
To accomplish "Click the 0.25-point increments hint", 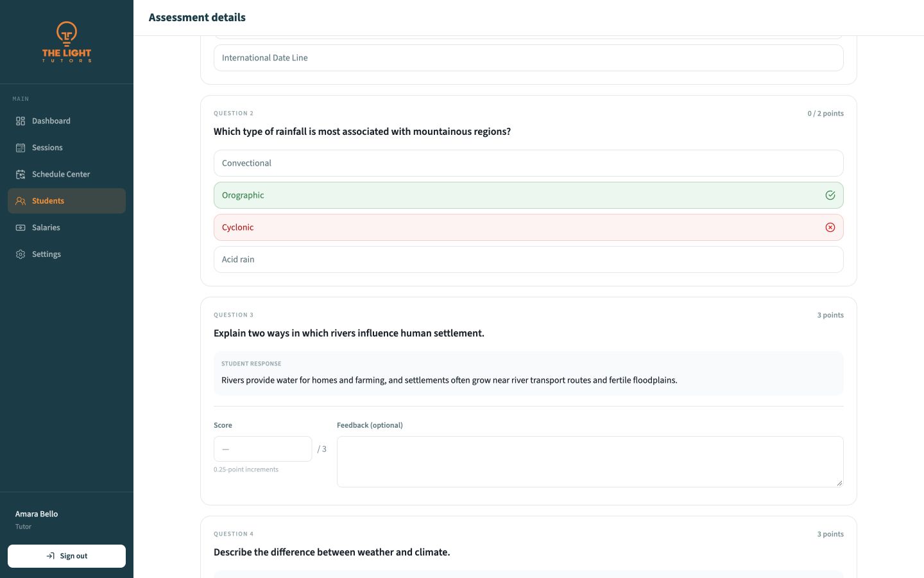I will coord(246,469).
